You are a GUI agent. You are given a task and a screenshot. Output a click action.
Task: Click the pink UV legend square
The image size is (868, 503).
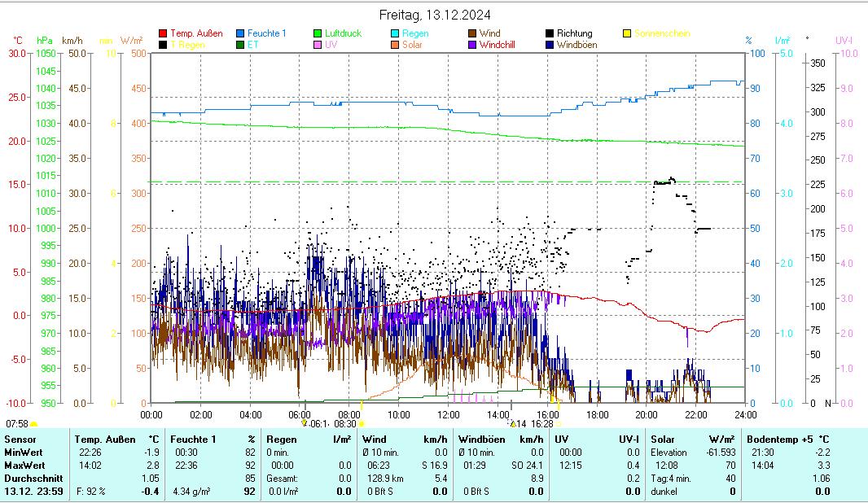click(x=318, y=45)
